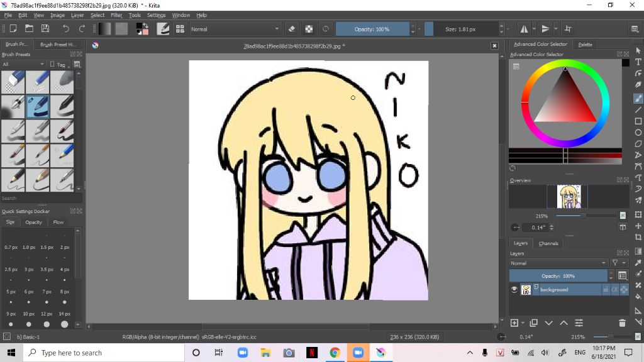This screenshot has height=362, width=644.
Task: Open the fill patterns chooser
Action: 121,29
